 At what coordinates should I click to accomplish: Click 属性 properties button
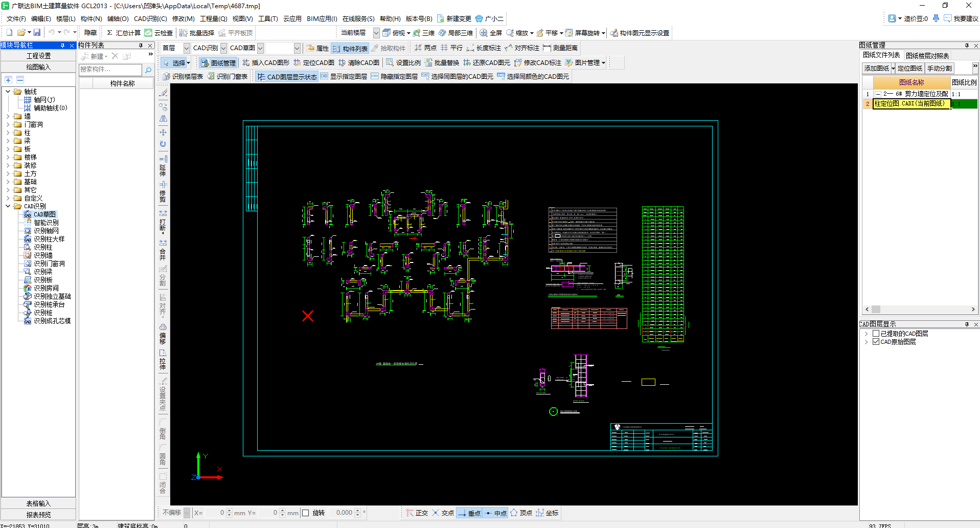(x=317, y=48)
